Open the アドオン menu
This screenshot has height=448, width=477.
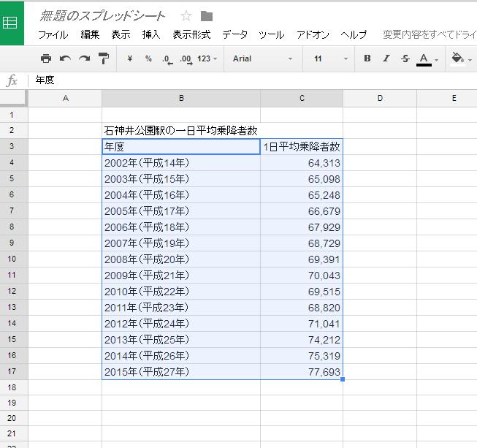(x=313, y=34)
